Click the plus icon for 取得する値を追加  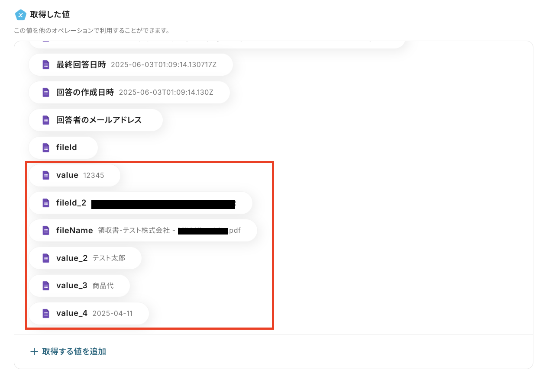point(34,351)
